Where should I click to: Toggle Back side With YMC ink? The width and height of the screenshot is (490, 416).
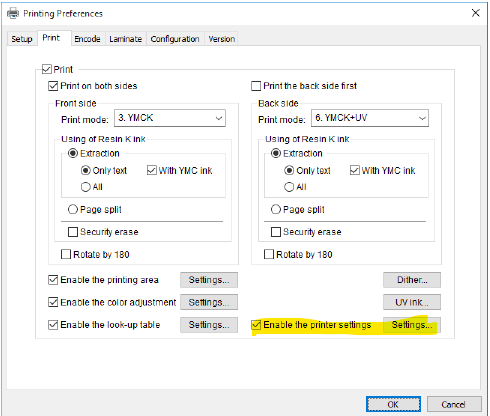click(x=355, y=170)
